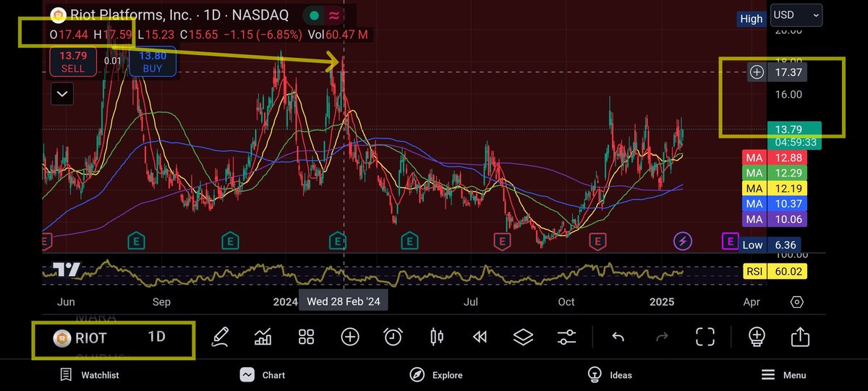Click the 2025 time axis label
The height and width of the screenshot is (391, 868).
click(x=662, y=301)
